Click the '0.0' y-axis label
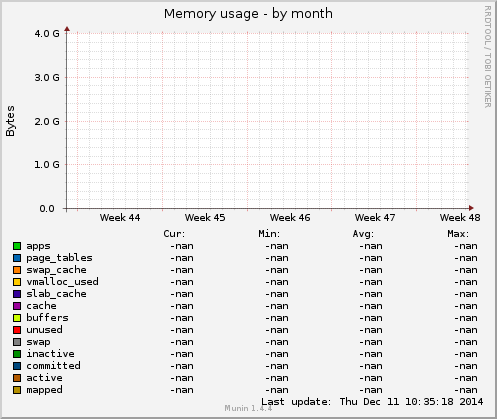The image size is (497, 419). (47, 209)
